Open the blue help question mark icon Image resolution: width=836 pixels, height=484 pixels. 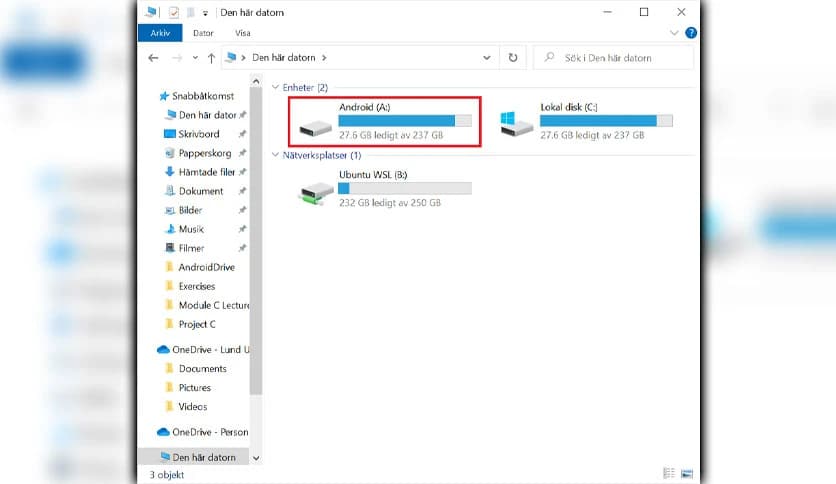coord(691,33)
